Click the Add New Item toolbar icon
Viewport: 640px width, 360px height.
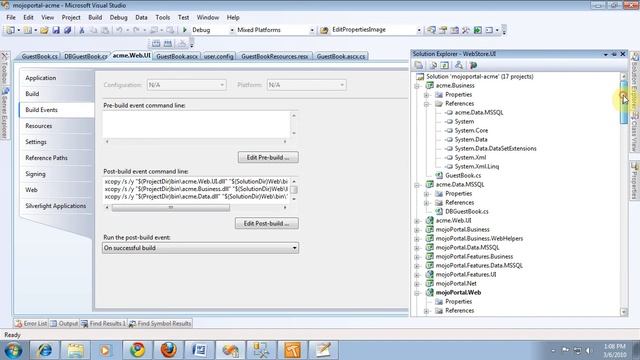[27, 30]
